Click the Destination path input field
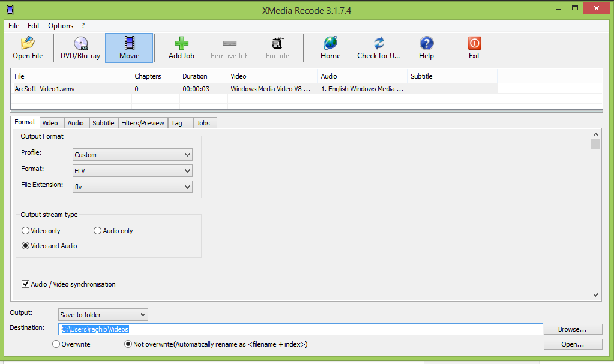Image resolution: width=614 pixels, height=364 pixels. [x=300, y=329]
